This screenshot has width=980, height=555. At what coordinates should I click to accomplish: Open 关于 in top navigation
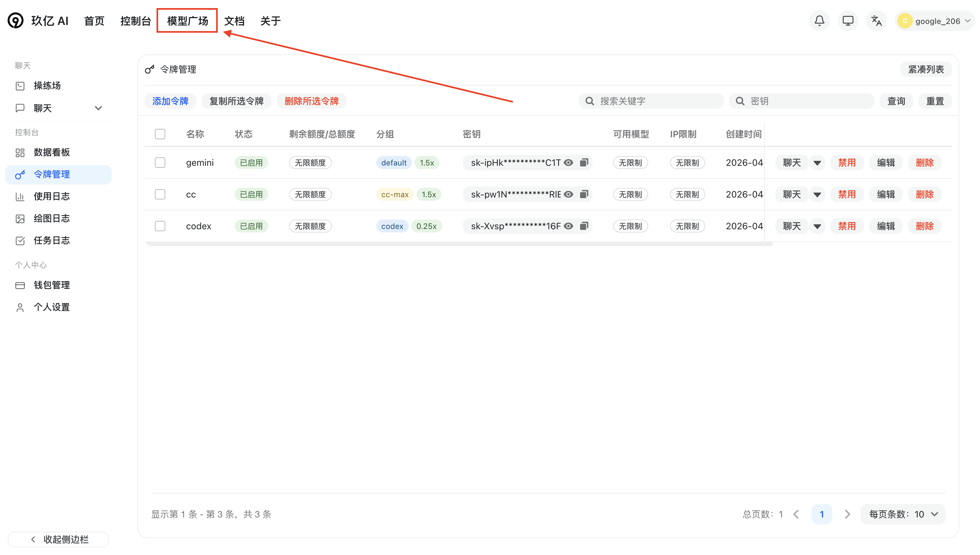point(271,21)
